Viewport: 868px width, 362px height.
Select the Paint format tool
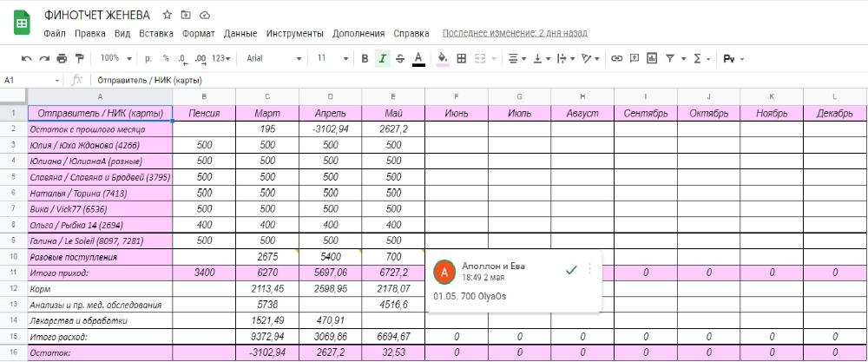point(80,58)
